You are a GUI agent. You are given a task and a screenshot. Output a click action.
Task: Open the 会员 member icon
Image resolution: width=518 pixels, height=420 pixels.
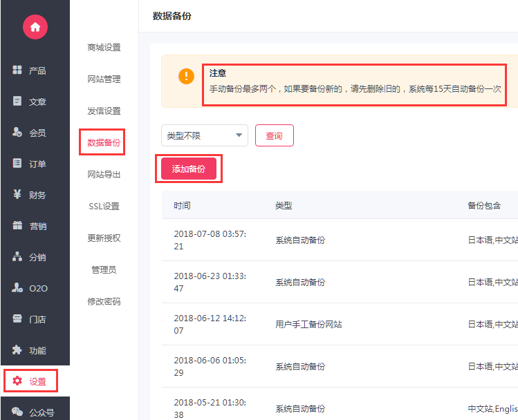click(17, 133)
